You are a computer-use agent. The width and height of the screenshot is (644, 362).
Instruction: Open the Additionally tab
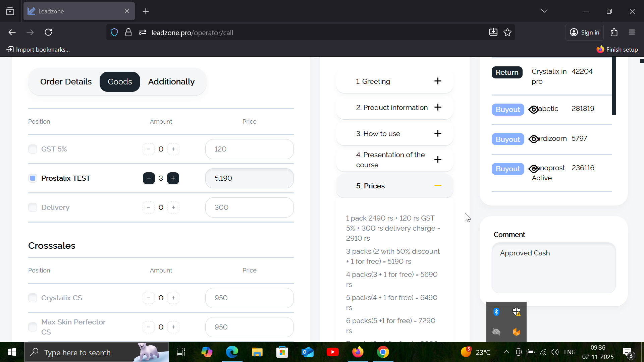171,82
